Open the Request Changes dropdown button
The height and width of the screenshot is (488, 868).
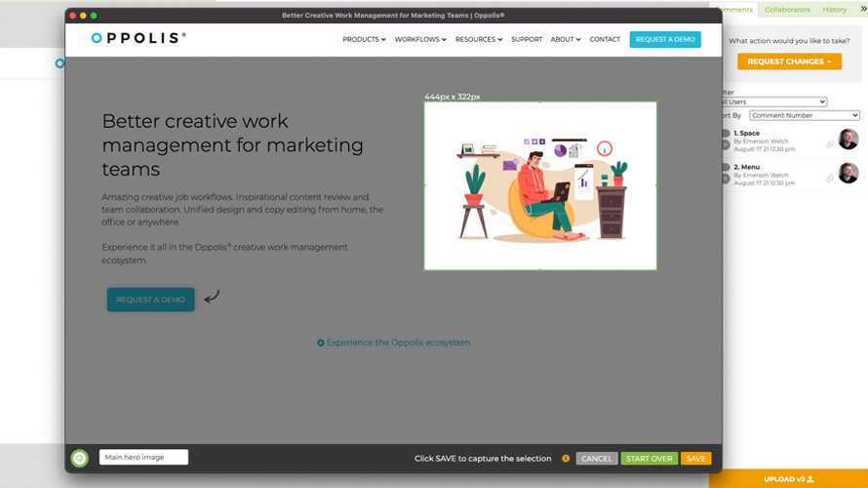tap(789, 61)
